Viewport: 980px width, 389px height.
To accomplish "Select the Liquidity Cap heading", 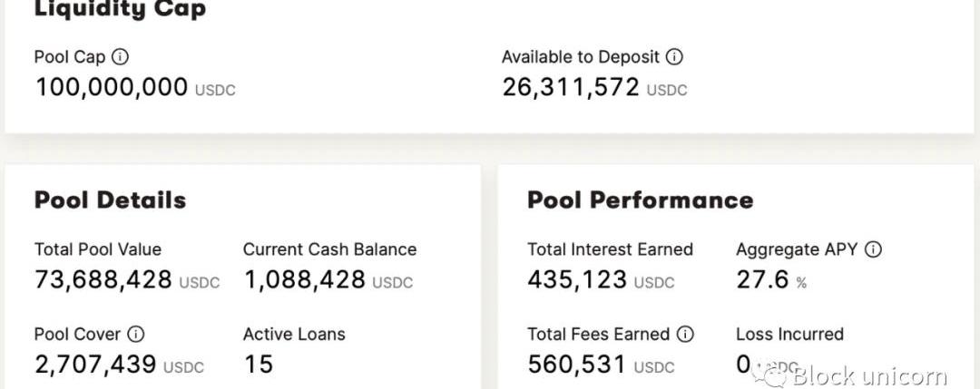I will (120, 9).
